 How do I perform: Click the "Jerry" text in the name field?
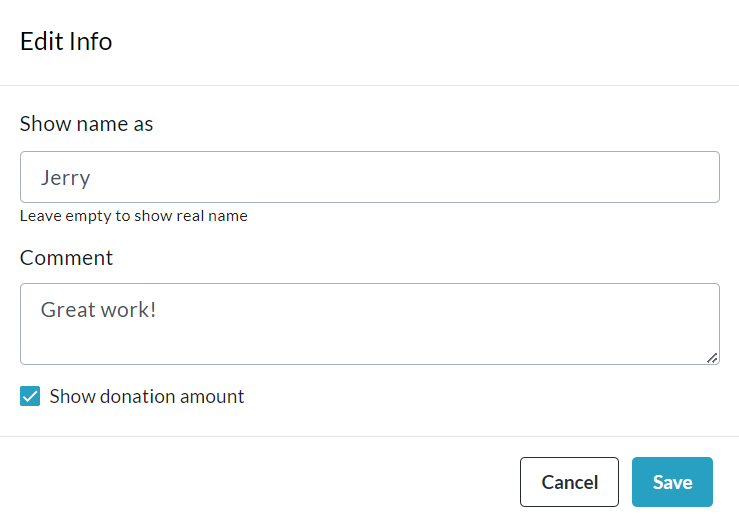66,178
